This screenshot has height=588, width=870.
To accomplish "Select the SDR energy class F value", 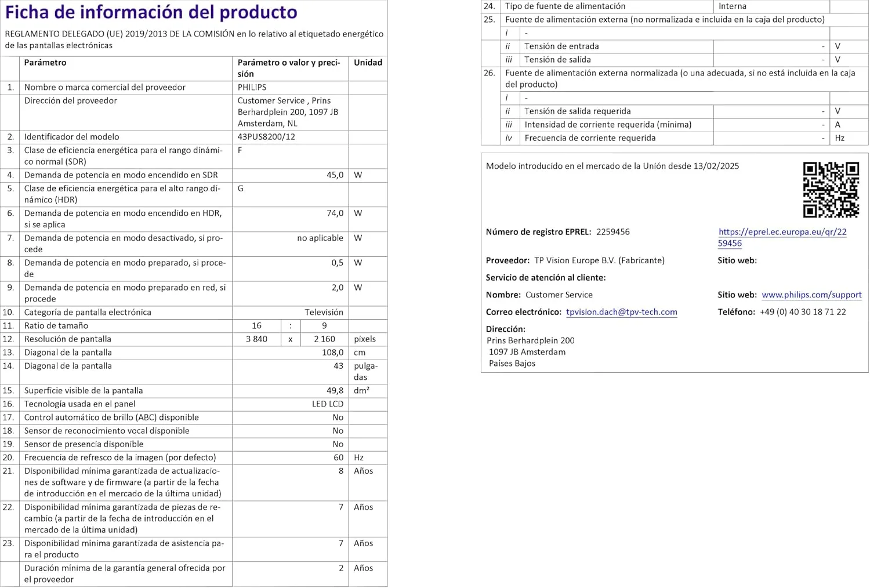I will pyautogui.click(x=239, y=150).
